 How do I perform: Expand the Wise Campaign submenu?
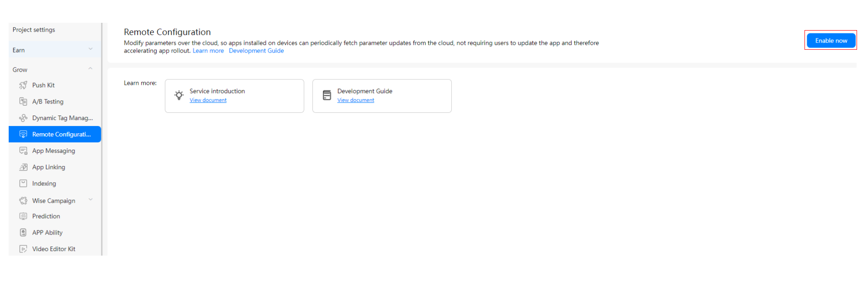90,199
